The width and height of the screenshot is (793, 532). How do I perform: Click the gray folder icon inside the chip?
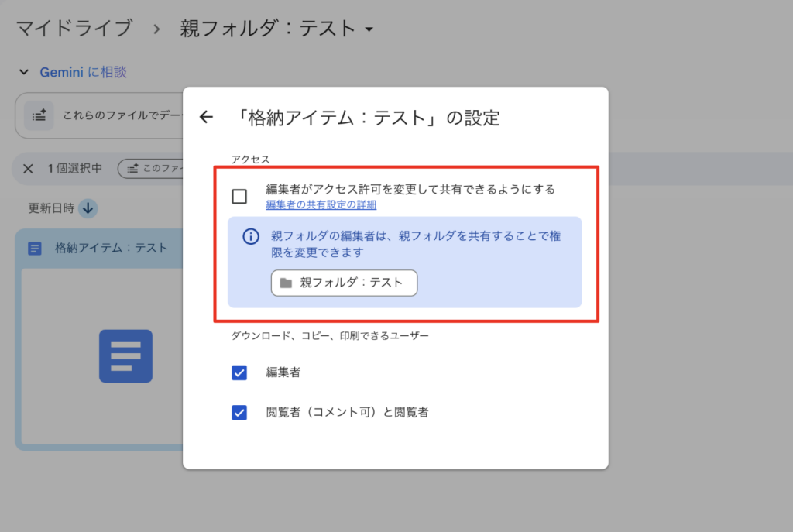coord(286,283)
